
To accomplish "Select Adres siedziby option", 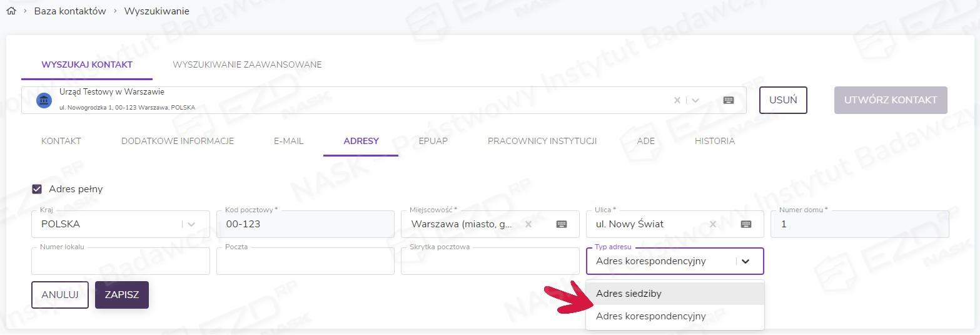I will [x=629, y=294].
